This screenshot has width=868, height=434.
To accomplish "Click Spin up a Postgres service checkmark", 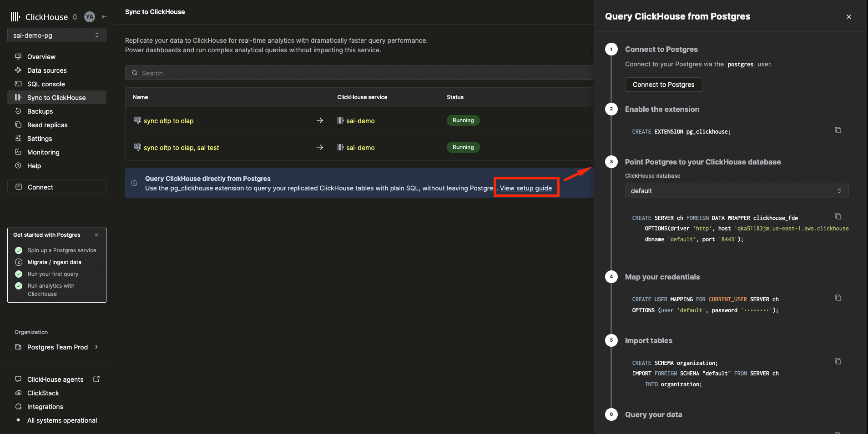I will (x=19, y=250).
